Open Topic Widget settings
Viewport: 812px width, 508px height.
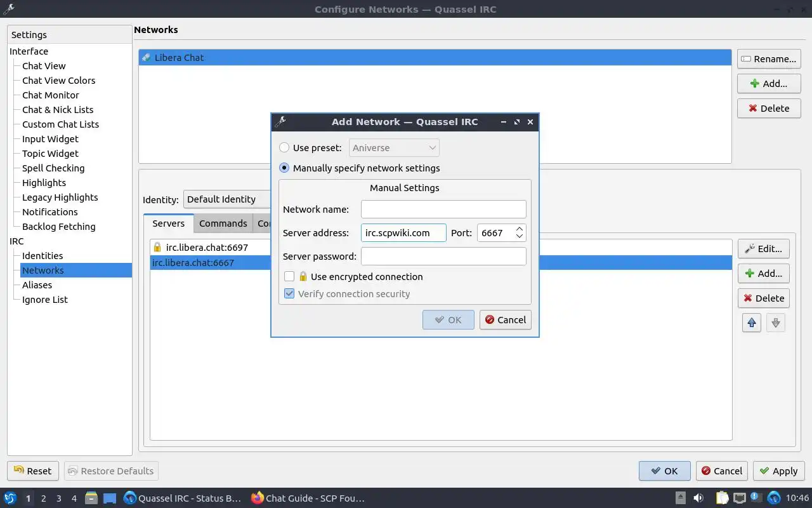click(50, 154)
